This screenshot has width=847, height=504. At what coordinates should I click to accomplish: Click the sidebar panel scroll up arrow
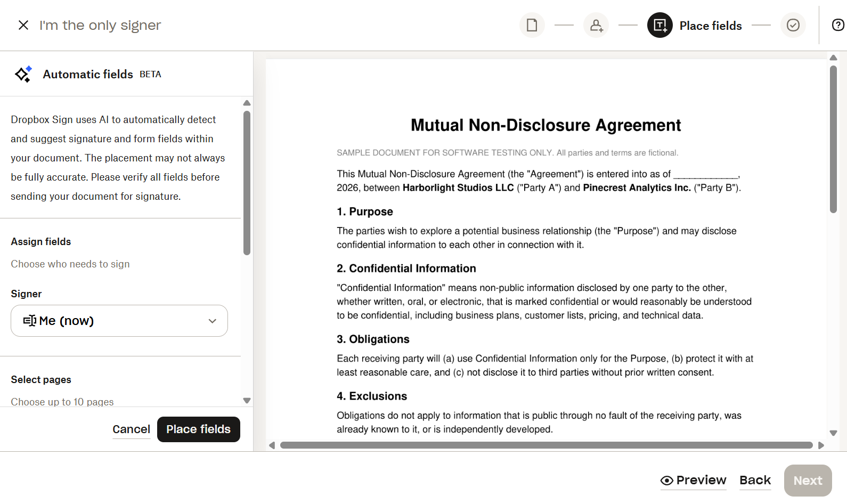pos(247,103)
